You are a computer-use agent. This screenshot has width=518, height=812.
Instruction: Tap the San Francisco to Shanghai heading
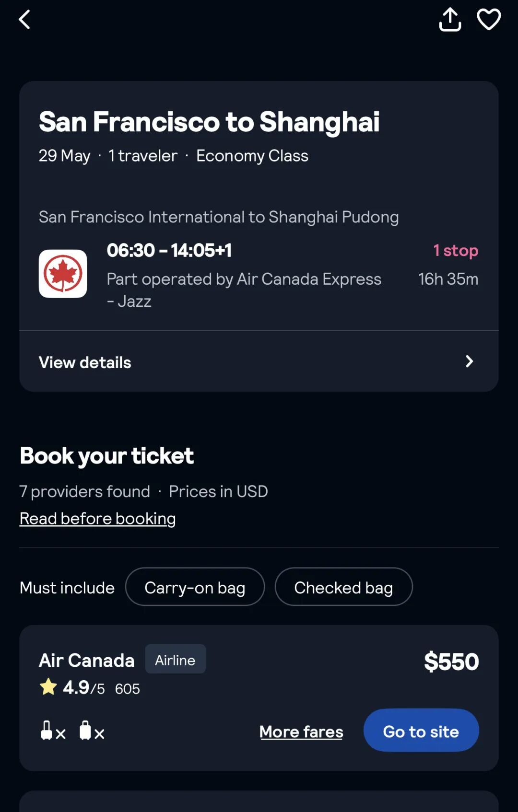pos(209,122)
